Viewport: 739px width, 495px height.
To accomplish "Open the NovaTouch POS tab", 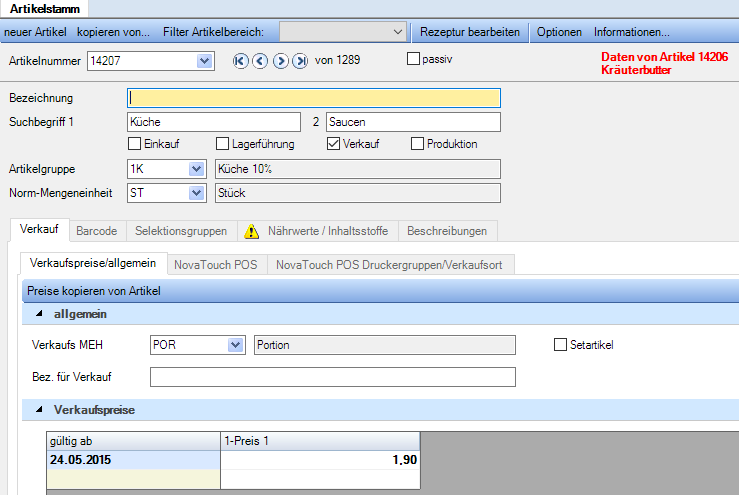I will [x=216, y=265].
